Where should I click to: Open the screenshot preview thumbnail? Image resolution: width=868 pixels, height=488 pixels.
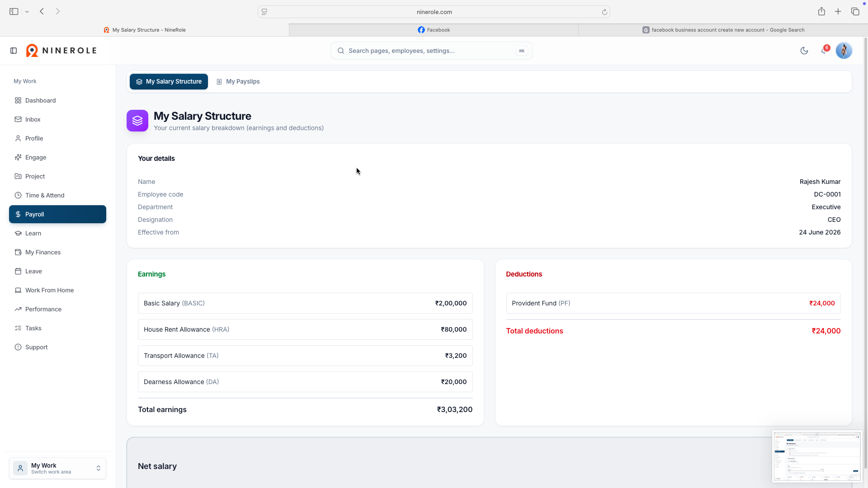tap(817, 456)
